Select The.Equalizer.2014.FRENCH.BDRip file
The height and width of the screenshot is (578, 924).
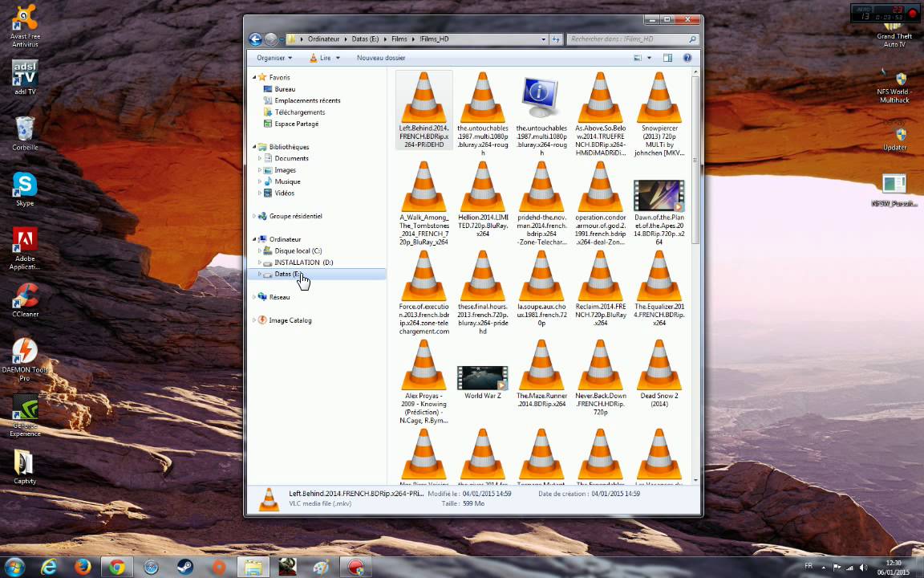click(659, 276)
